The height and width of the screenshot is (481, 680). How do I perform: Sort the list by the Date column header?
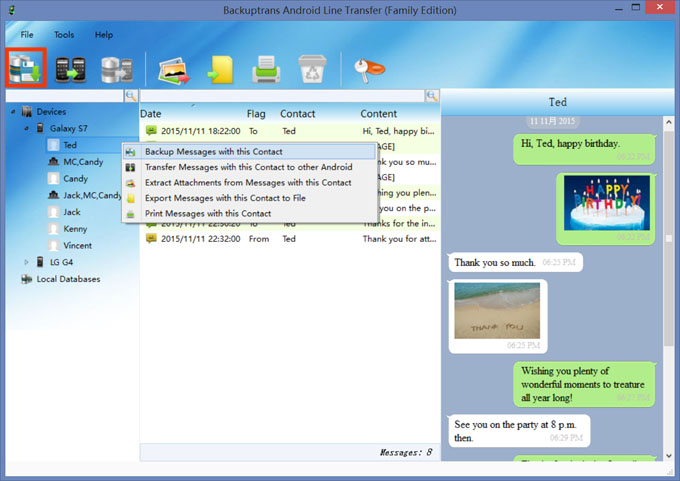[x=150, y=114]
